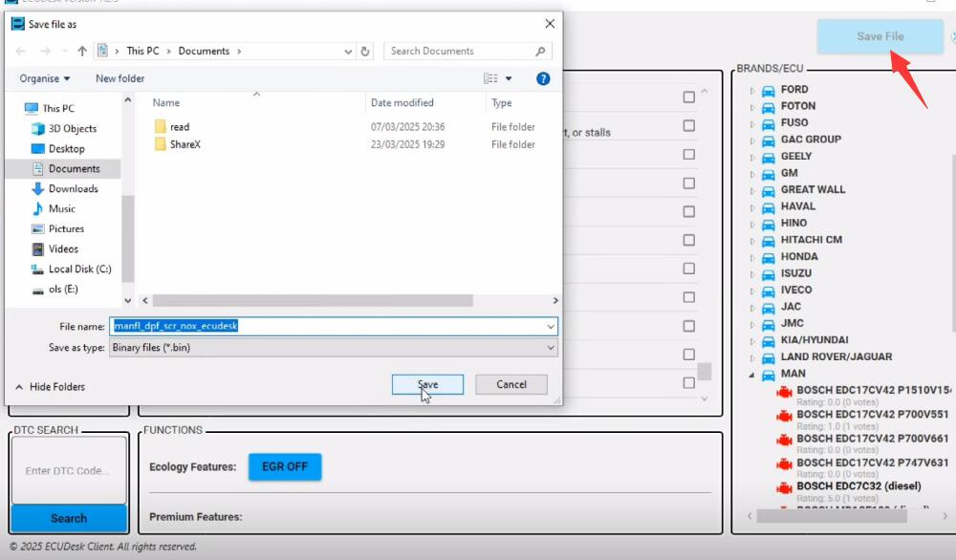This screenshot has height=560, width=956.
Task: Open the Help question mark icon
Action: pyautogui.click(x=543, y=77)
